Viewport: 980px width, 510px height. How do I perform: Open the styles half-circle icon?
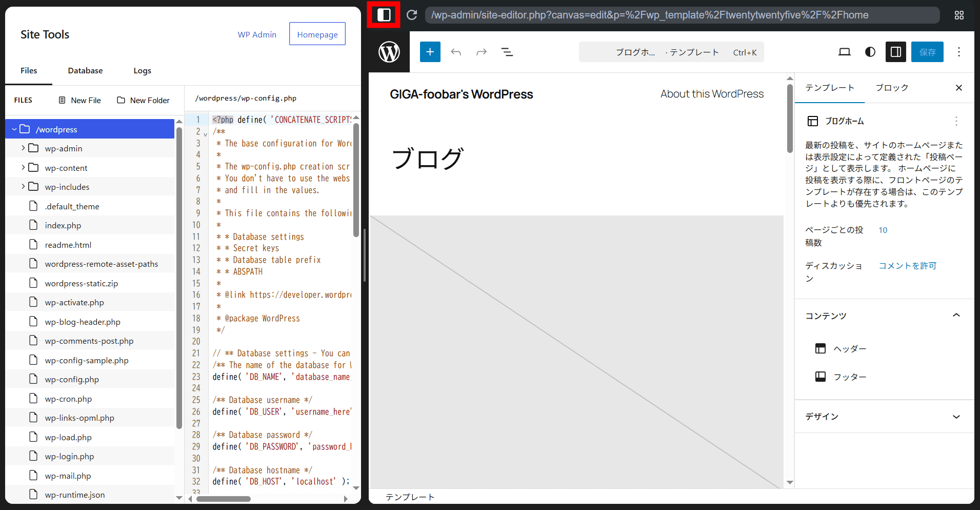coord(870,52)
